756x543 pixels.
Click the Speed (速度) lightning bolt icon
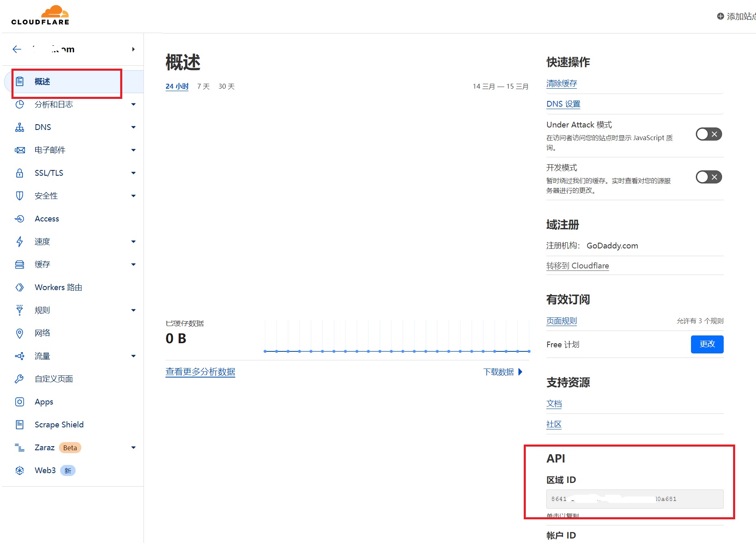[20, 241]
